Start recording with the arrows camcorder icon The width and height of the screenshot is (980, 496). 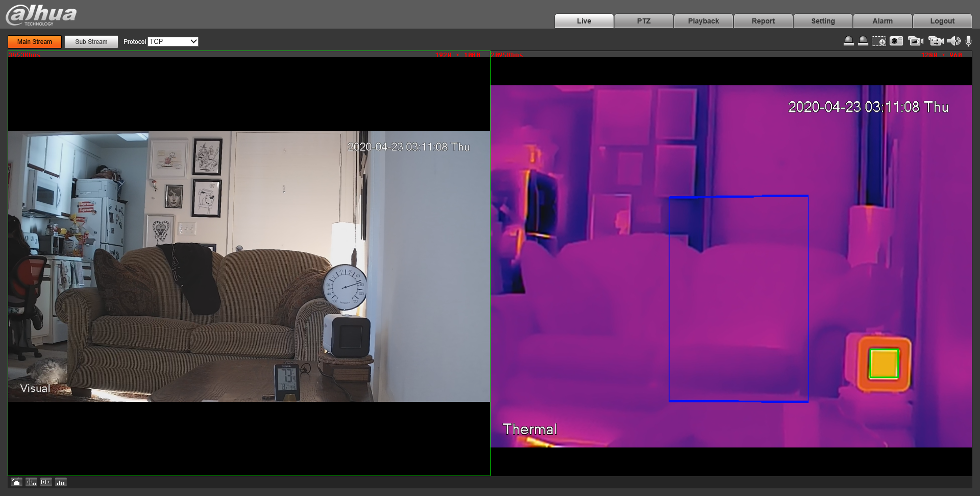[x=936, y=41]
